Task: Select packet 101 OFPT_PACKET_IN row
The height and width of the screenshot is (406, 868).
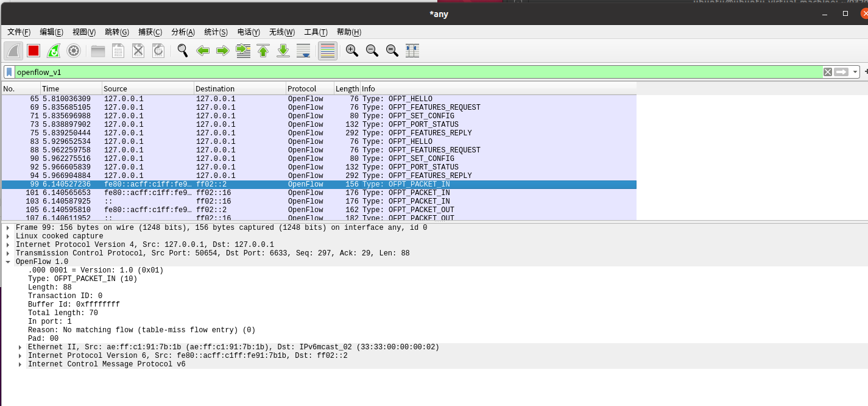Action: (x=319, y=193)
